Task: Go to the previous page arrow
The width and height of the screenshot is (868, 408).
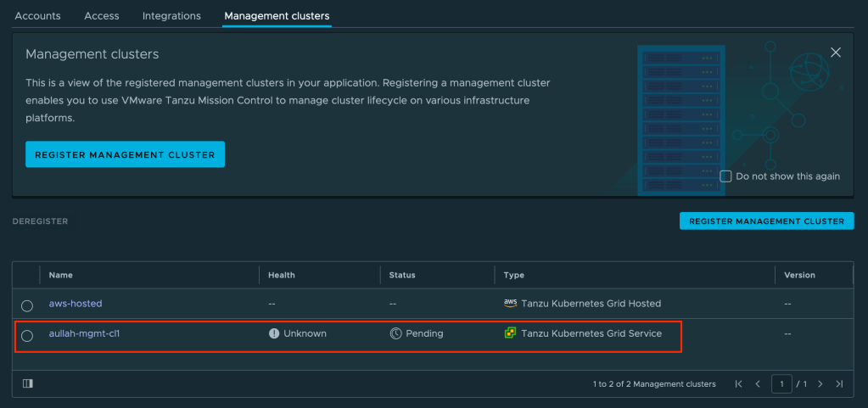Action: 758,384
